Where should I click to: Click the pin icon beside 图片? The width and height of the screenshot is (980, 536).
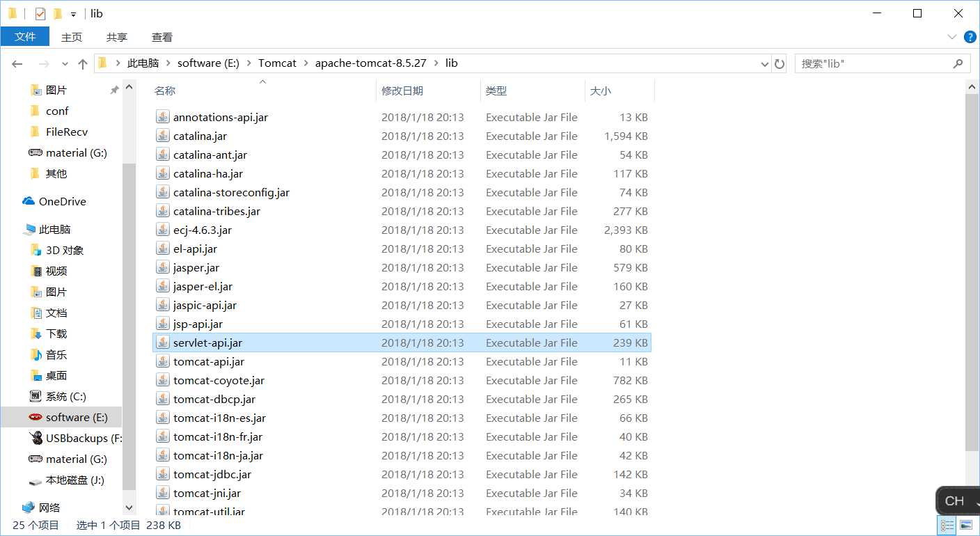click(115, 90)
